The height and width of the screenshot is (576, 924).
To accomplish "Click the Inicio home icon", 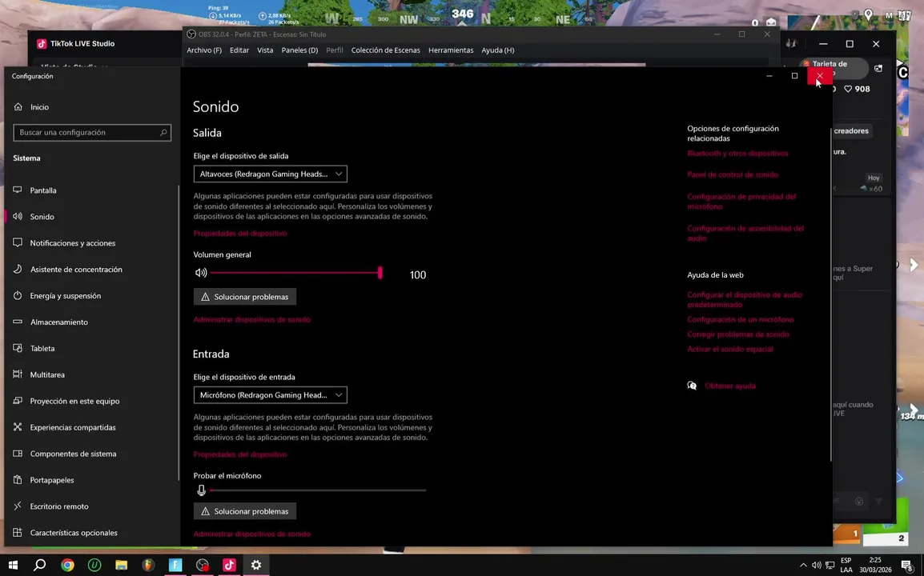I will click(x=18, y=106).
